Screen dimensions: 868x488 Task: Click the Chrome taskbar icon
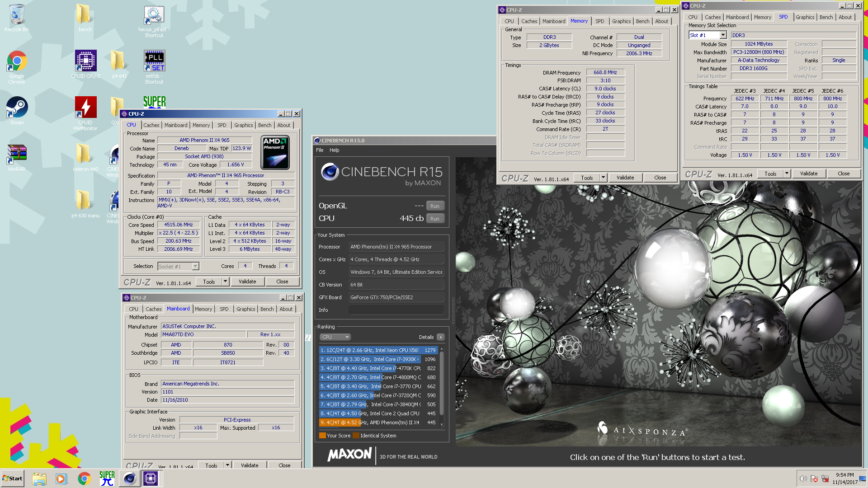84,479
